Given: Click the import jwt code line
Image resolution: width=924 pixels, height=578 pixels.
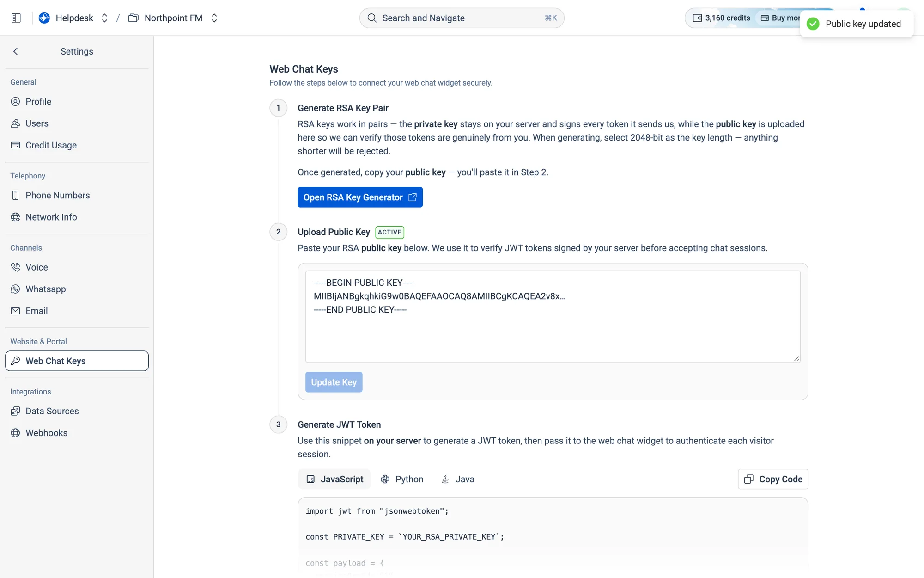Looking at the screenshot, I should pyautogui.click(x=377, y=511).
